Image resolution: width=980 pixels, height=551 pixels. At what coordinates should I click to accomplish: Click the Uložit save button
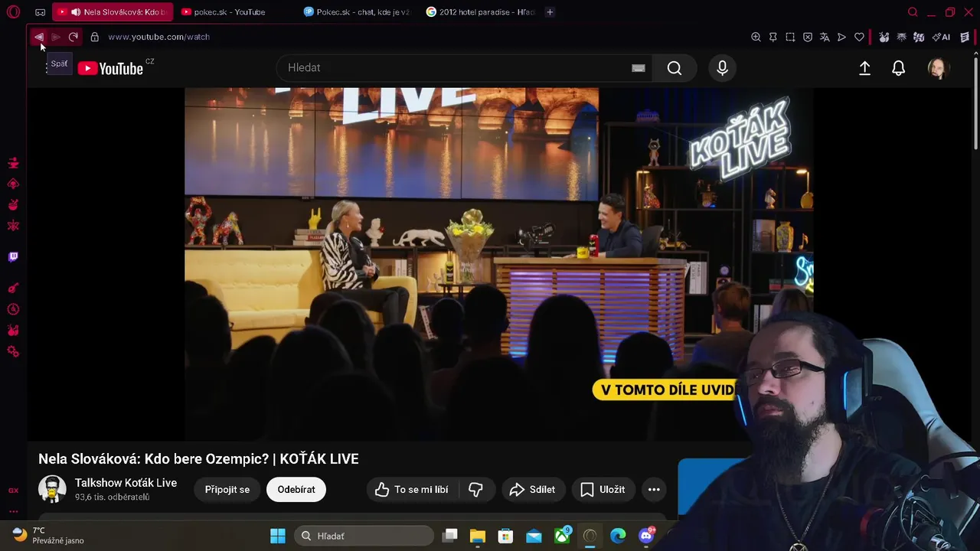coord(603,490)
